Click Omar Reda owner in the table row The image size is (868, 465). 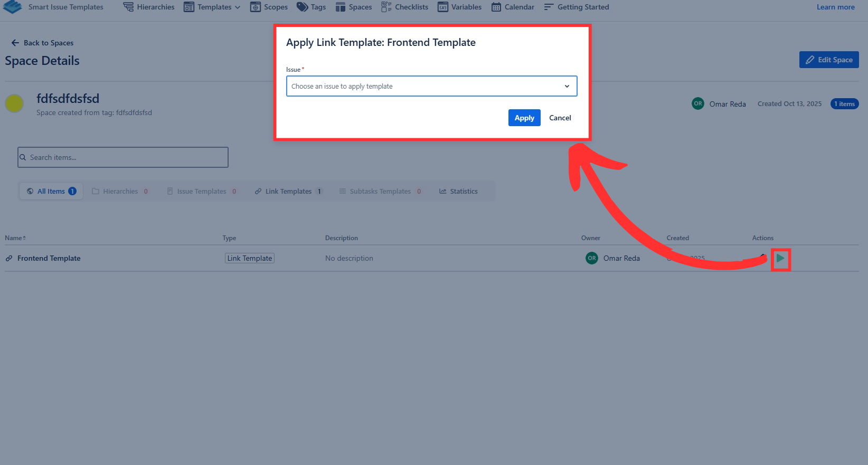pyautogui.click(x=621, y=258)
